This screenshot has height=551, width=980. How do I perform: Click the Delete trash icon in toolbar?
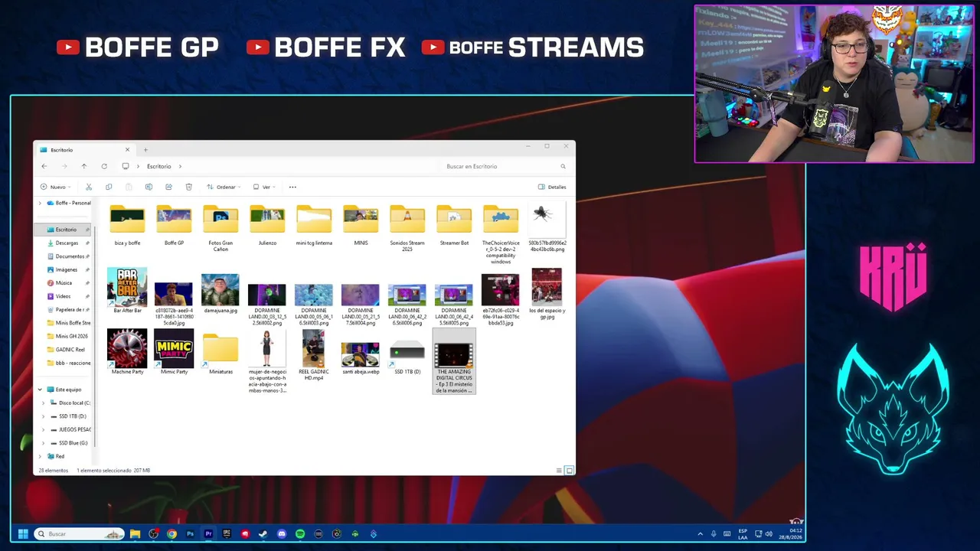[x=188, y=187]
